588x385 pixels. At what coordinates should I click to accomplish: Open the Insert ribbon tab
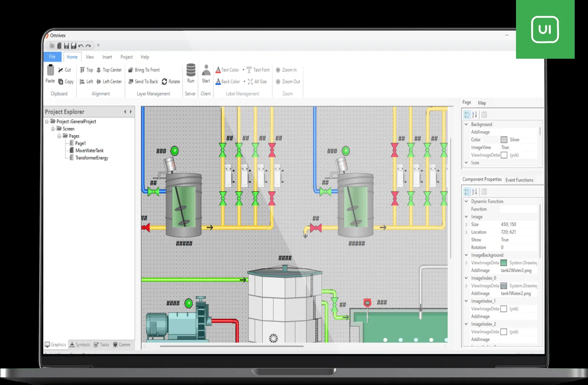click(x=107, y=57)
